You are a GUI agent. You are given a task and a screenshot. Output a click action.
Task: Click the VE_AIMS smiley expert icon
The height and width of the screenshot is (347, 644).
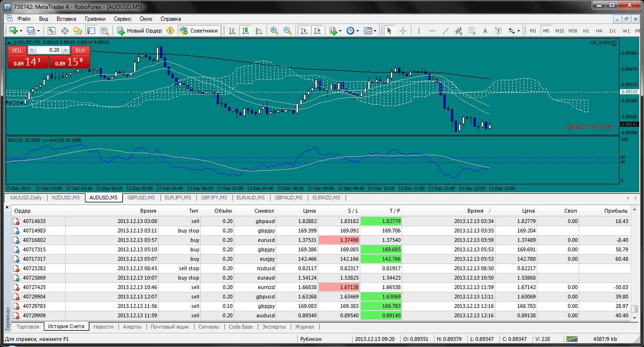pyautogui.click(x=613, y=43)
